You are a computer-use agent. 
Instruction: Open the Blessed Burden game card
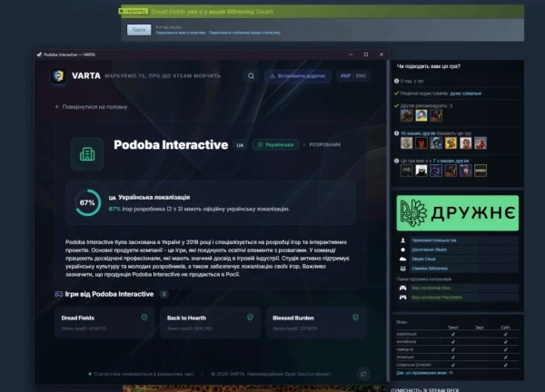(x=315, y=322)
